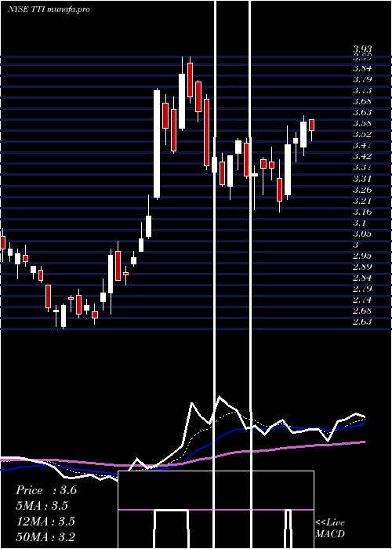392x549 pixels.
Task: Click the 2.84 price axis label
Action: (362, 278)
